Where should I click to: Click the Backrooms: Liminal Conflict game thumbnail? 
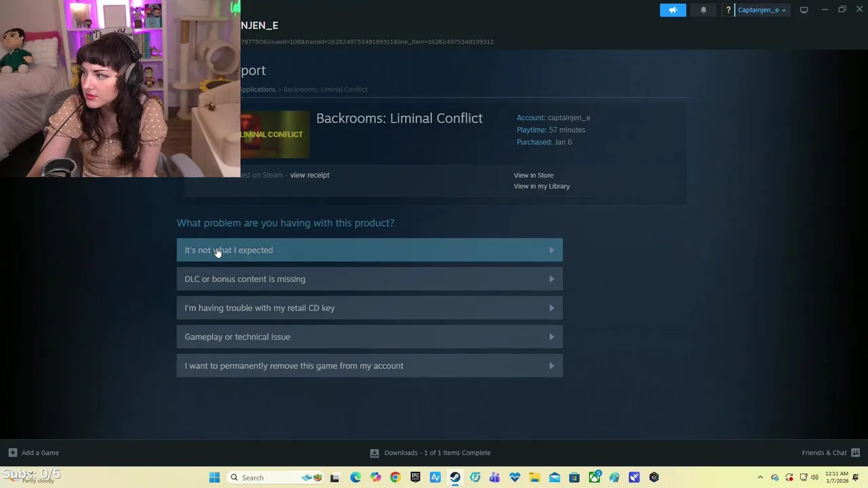[x=275, y=134]
